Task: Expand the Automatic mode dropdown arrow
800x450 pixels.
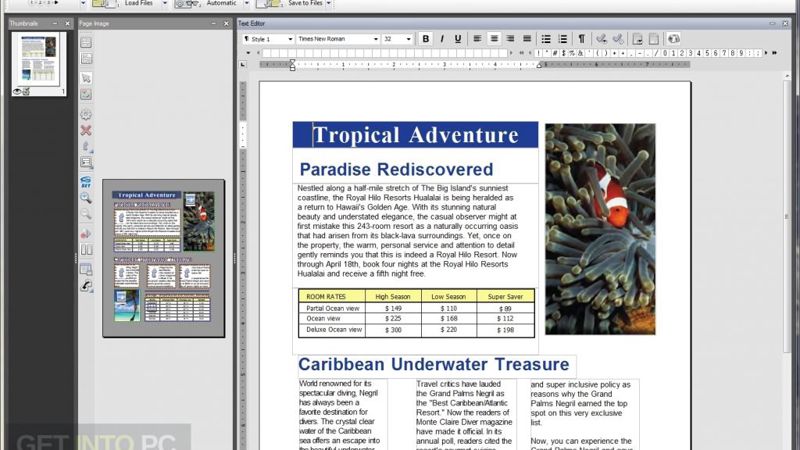Action: coord(247,3)
